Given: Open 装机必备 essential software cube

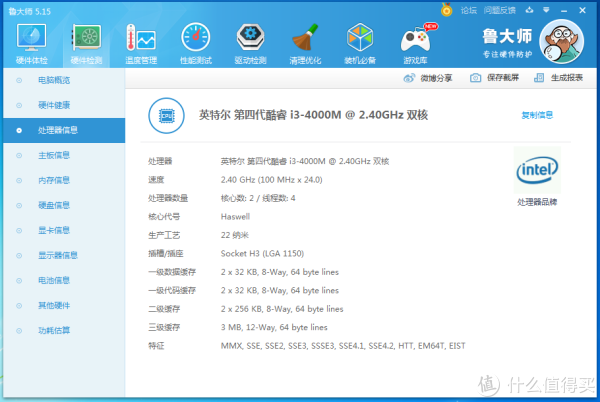Looking at the screenshot, I should coord(360,44).
